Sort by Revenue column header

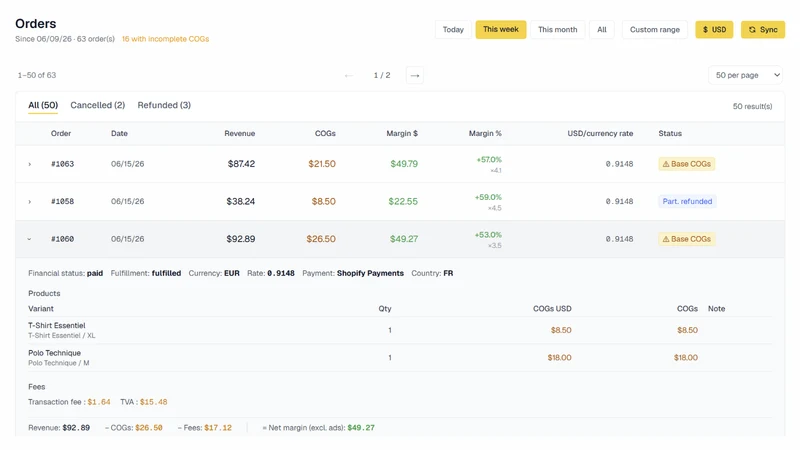click(x=239, y=133)
